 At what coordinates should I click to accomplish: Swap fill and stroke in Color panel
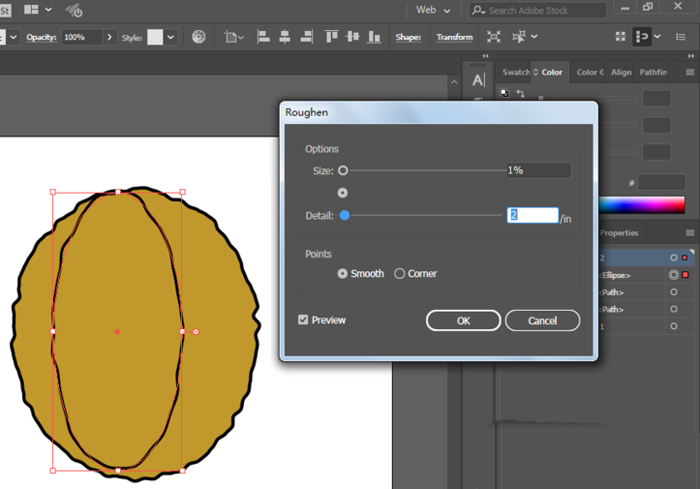[x=520, y=93]
